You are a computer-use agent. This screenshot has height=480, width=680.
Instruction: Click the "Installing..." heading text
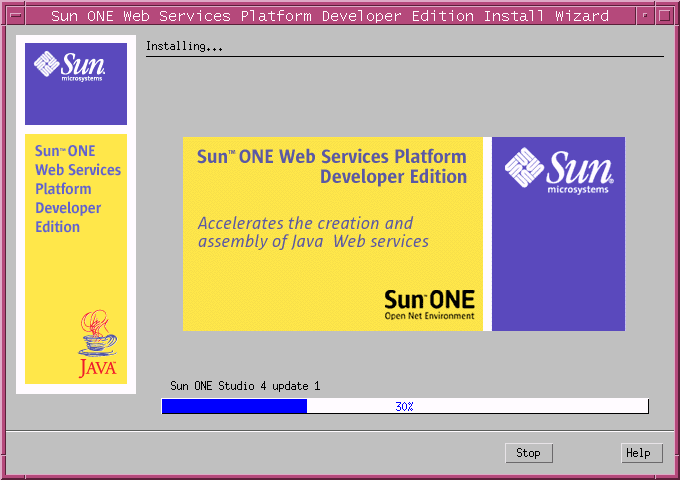pyautogui.click(x=184, y=46)
